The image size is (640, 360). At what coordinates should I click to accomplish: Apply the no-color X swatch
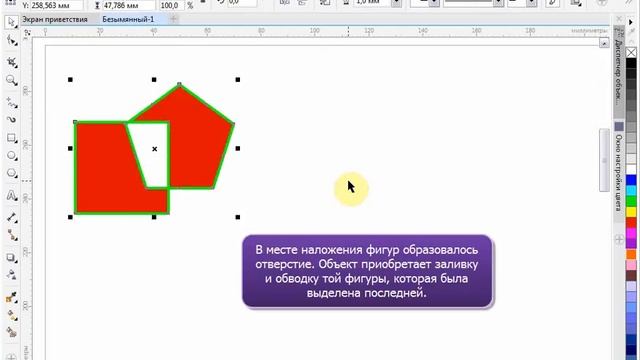(631, 53)
